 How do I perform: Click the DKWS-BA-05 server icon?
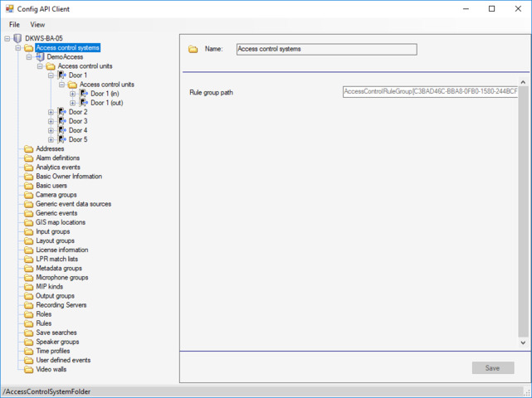18,38
